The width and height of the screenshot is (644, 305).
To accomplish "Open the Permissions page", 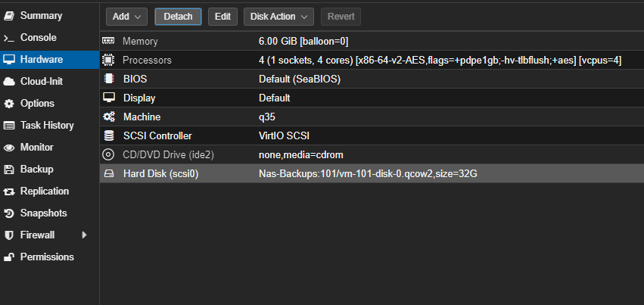I will (47, 257).
